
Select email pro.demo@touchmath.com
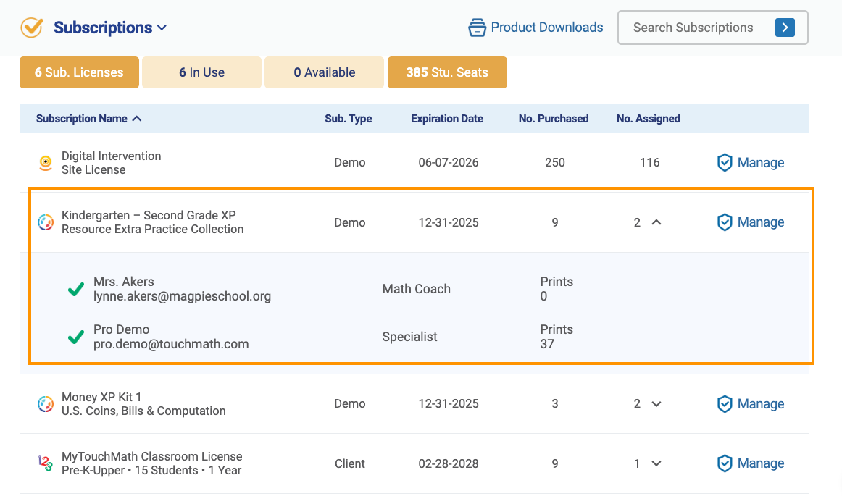[171, 344]
